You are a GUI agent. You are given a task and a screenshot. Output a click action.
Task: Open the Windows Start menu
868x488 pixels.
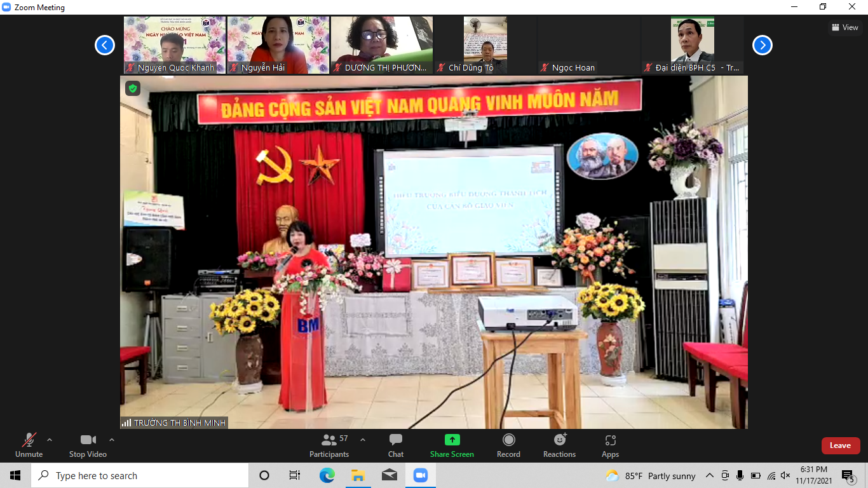tap(15, 475)
